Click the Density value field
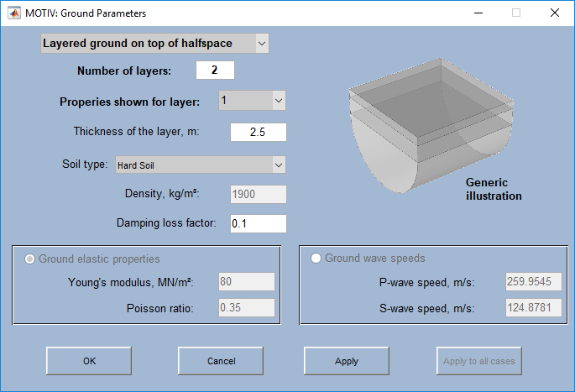The image size is (575, 392). 258,194
